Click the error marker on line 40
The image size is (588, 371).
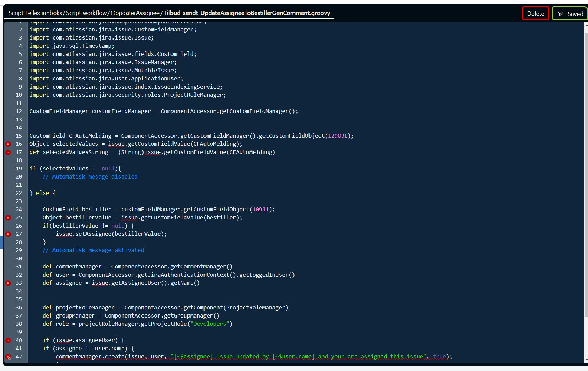pos(8,340)
